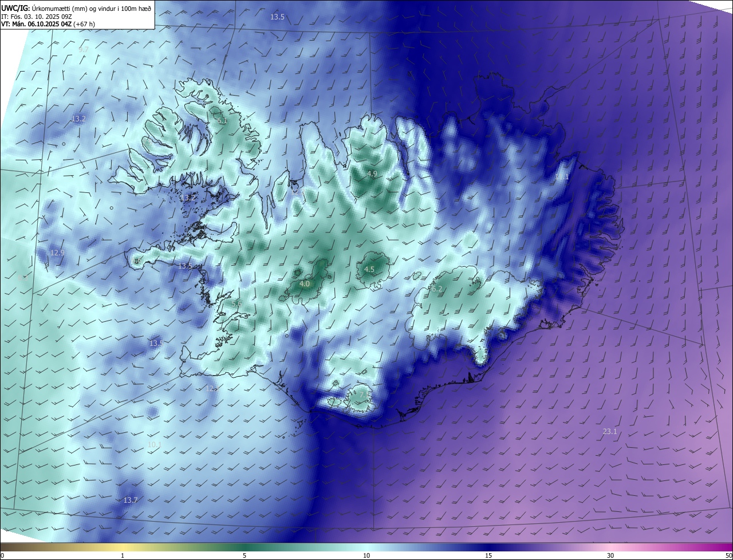Click the 4.5 value on Hofsjökull glacier
The width and height of the screenshot is (733, 560).
coord(369,270)
